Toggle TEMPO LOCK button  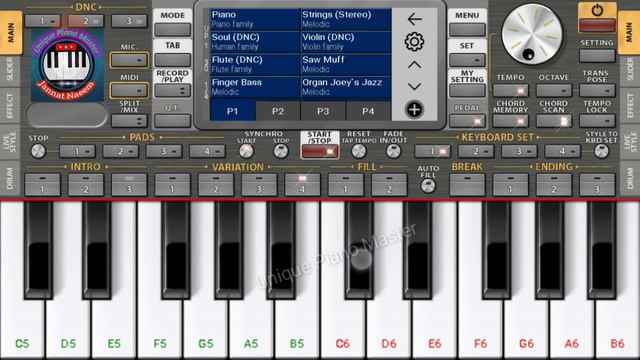click(x=597, y=121)
